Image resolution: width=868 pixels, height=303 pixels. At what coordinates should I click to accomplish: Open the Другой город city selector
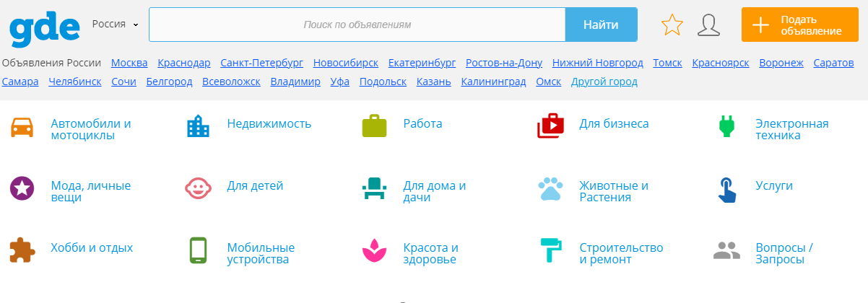604,82
